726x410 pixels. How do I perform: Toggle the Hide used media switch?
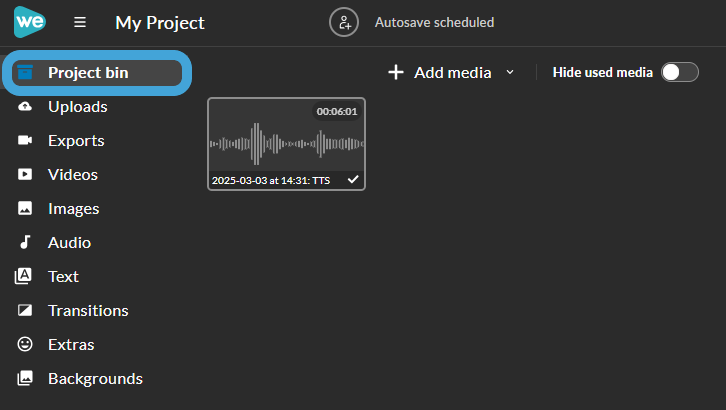click(680, 72)
